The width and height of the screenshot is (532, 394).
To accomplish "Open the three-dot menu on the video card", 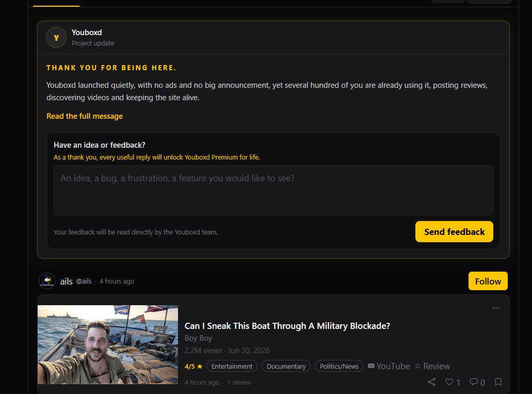I will (496, 308).
